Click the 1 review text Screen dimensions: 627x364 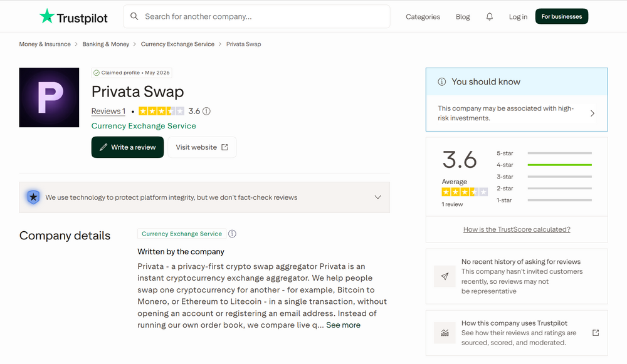click(x=452, y=204)
